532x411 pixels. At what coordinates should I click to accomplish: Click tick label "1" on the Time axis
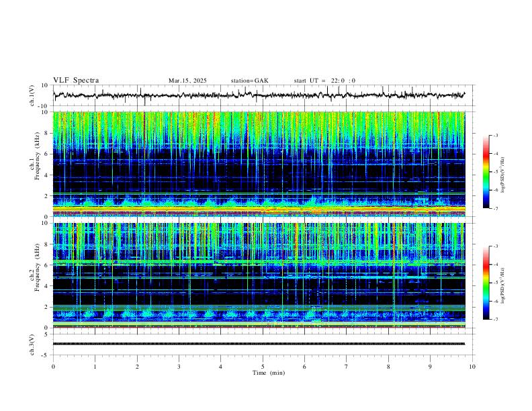click(95, 367)
